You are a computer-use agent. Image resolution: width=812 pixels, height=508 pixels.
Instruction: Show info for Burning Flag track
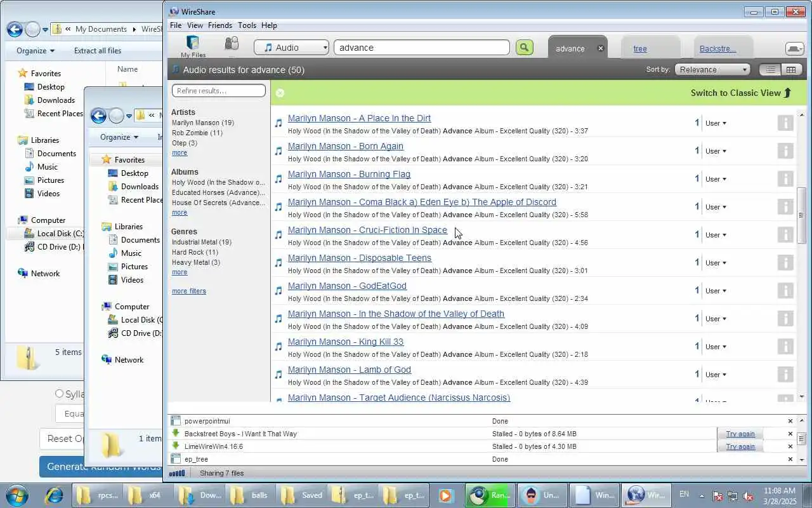[x=785, y=179]
